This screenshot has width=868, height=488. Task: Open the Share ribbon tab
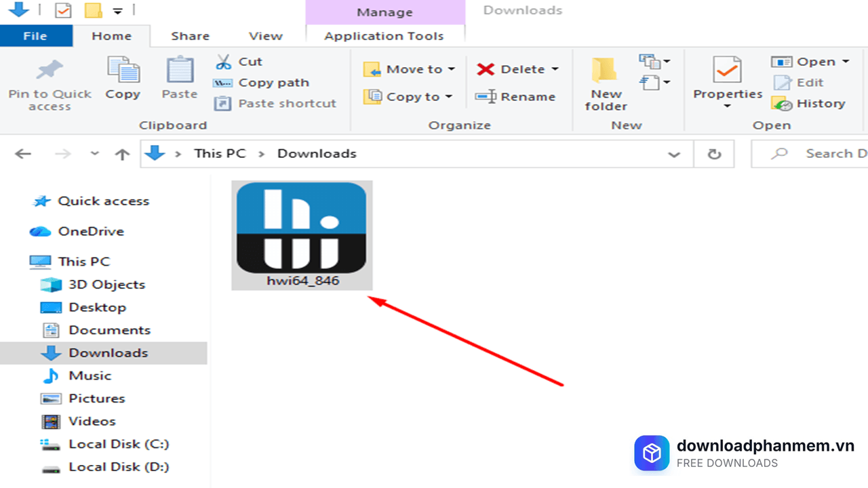pos(190,36)
